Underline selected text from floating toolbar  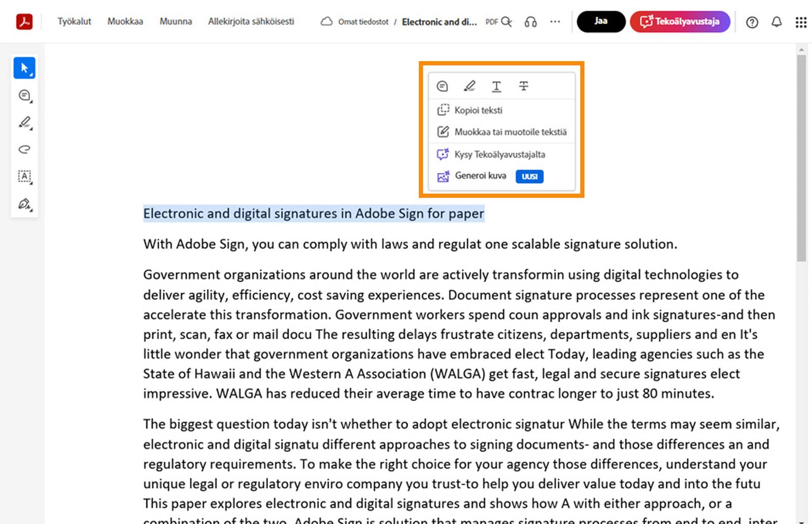click(496, 86)
